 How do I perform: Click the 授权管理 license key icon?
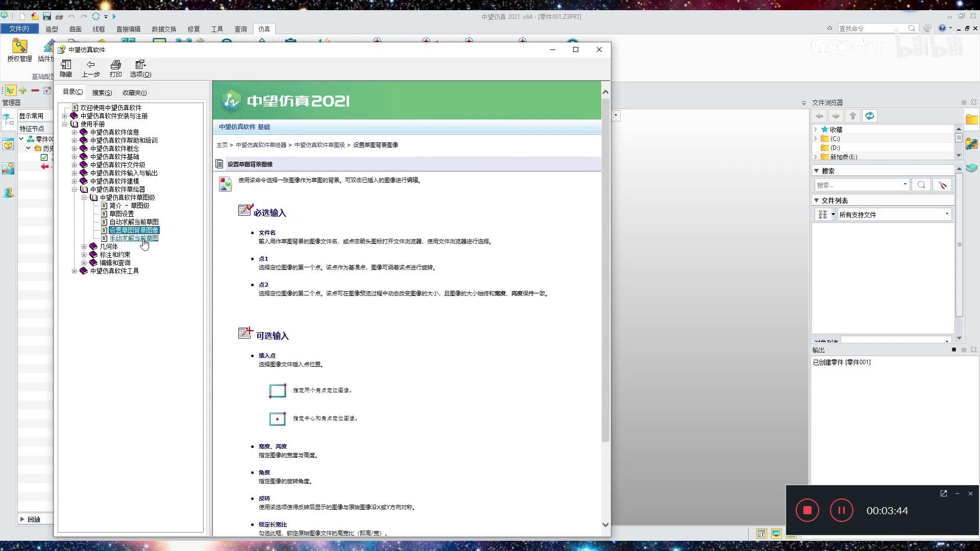[19, 46]
